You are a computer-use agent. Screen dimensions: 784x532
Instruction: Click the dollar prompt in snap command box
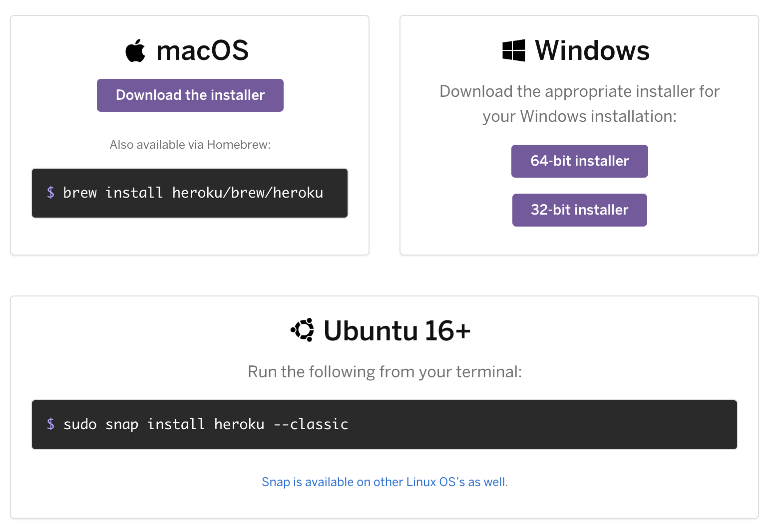[x=50, y=424]
